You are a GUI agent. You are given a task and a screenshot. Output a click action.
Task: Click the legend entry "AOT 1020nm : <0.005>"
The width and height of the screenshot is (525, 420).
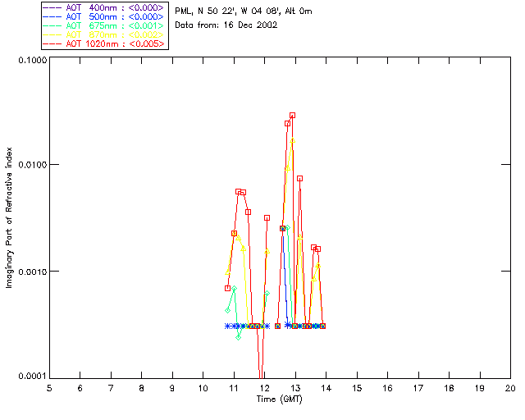[103, 43]
